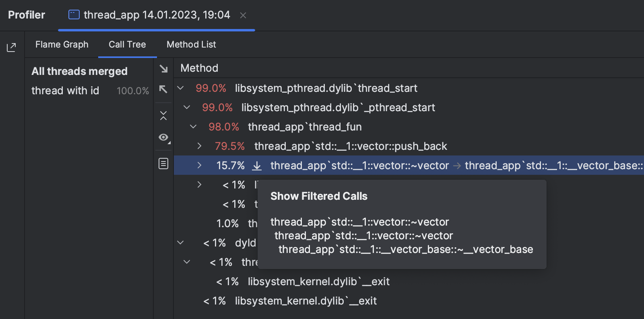Viewport: 644px width, 319px height.
Task: Click the Method column header
Action: (x=199, y=68)
